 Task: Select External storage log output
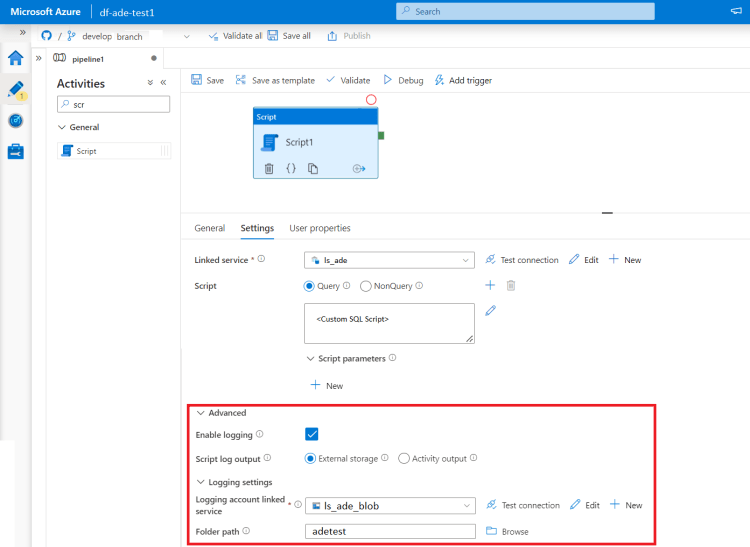pyautogui.click(x=310, y=459)
